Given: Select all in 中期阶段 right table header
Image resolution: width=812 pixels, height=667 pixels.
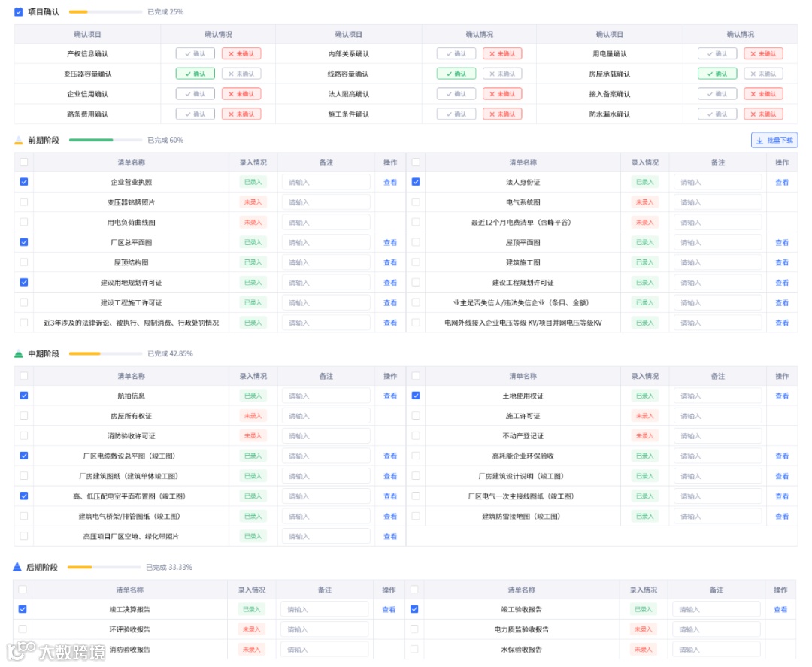Looking at the screenshot, I should [x=416, y=376].
